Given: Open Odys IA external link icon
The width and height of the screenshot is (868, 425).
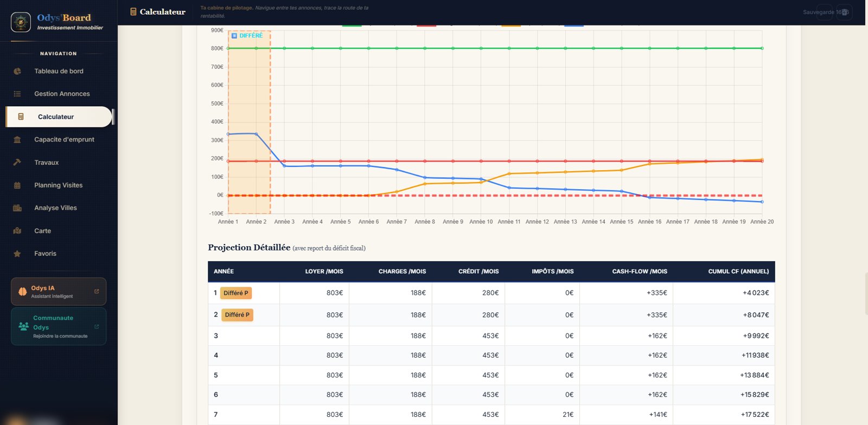Looking at the screenshot, I should (97, 291).
